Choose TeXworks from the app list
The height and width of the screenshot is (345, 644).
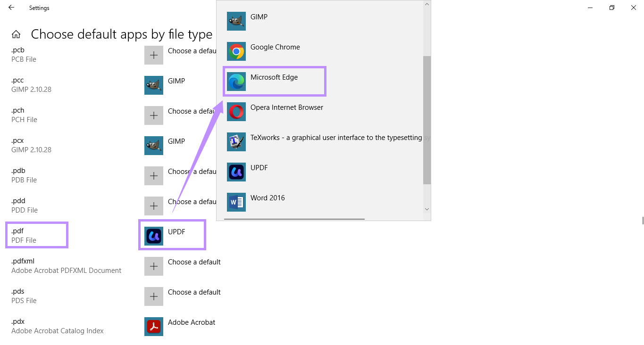click(x=336, y=138)
